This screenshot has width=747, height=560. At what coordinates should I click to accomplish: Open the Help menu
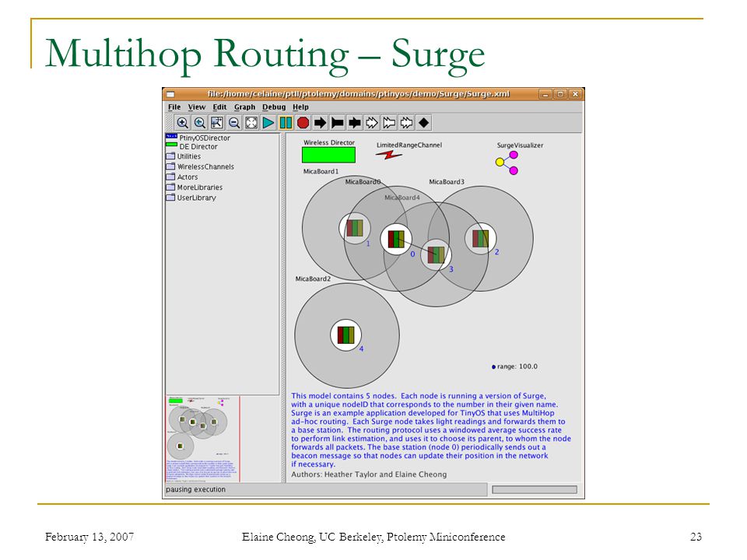tap(300, 107)
